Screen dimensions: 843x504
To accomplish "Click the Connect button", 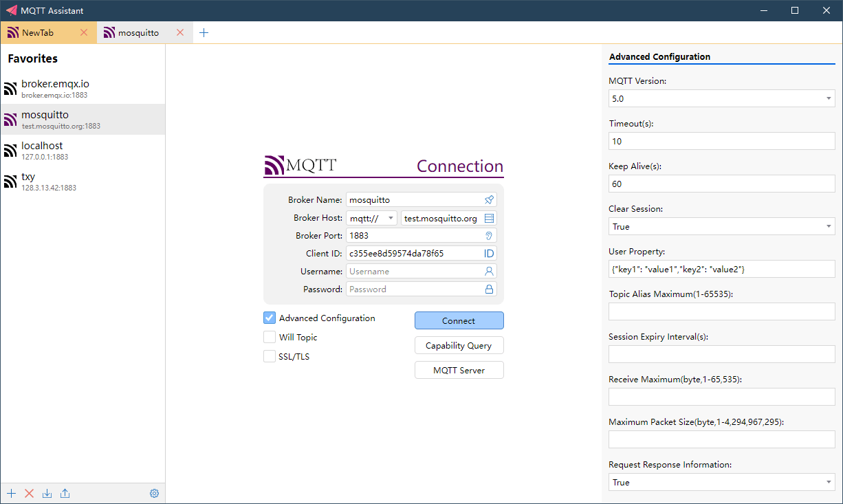I will click(459, 321).
